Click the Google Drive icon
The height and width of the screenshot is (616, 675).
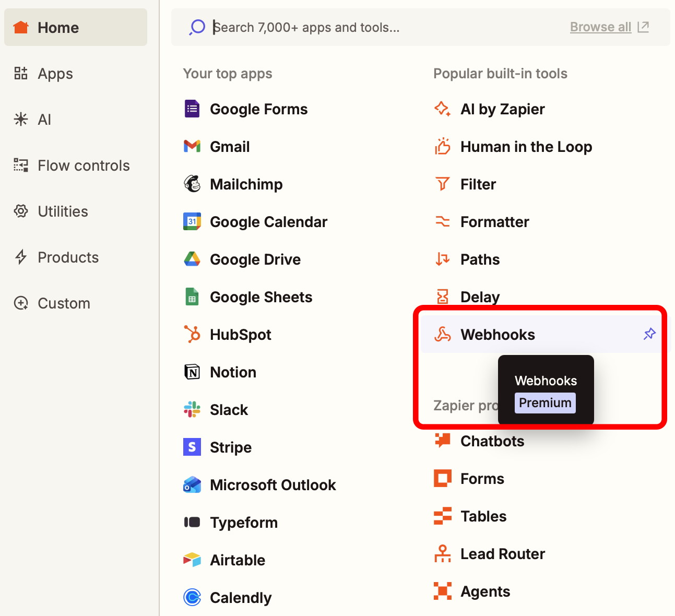point(192,259)
